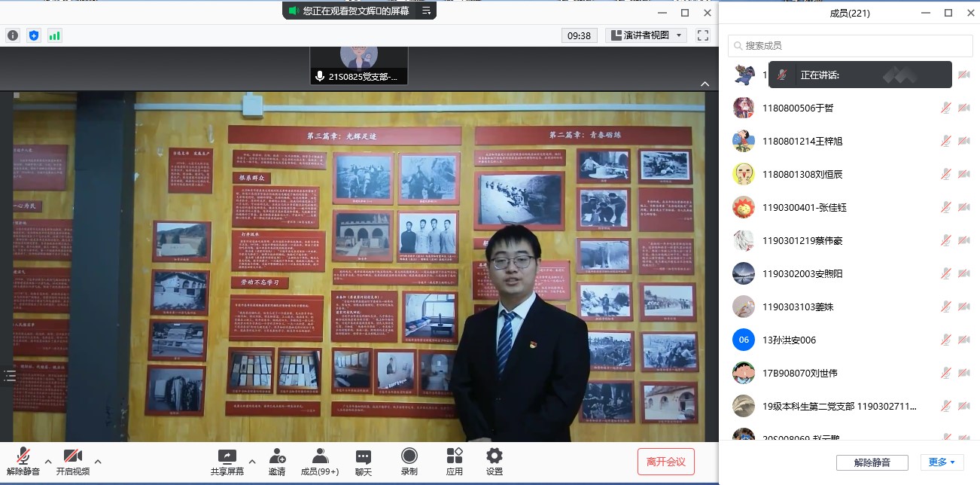Image resolution: width=980 pixels, height=485 pixels.
Task: Click Unmute button in members panel
Action: tap(872, 462)
